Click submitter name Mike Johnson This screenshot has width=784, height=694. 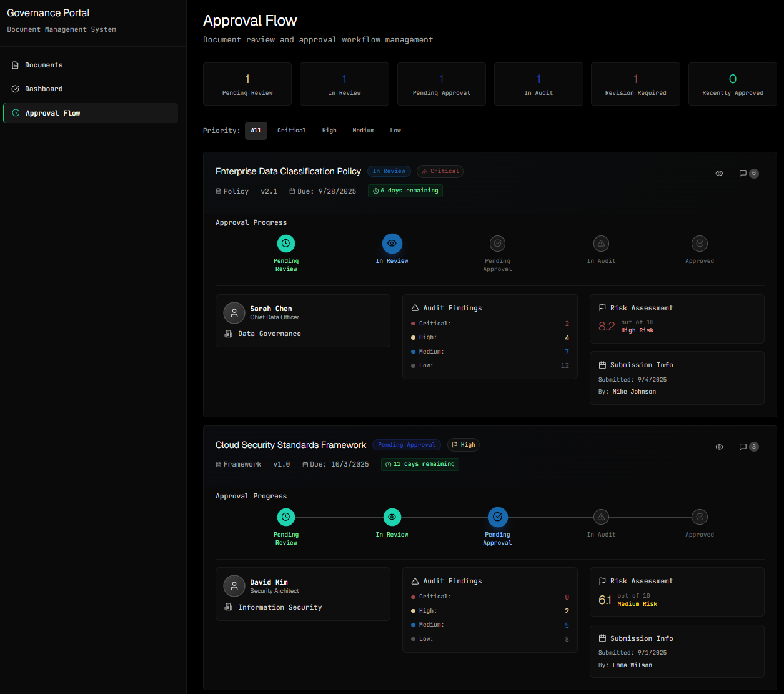click(x=634, y=392)
